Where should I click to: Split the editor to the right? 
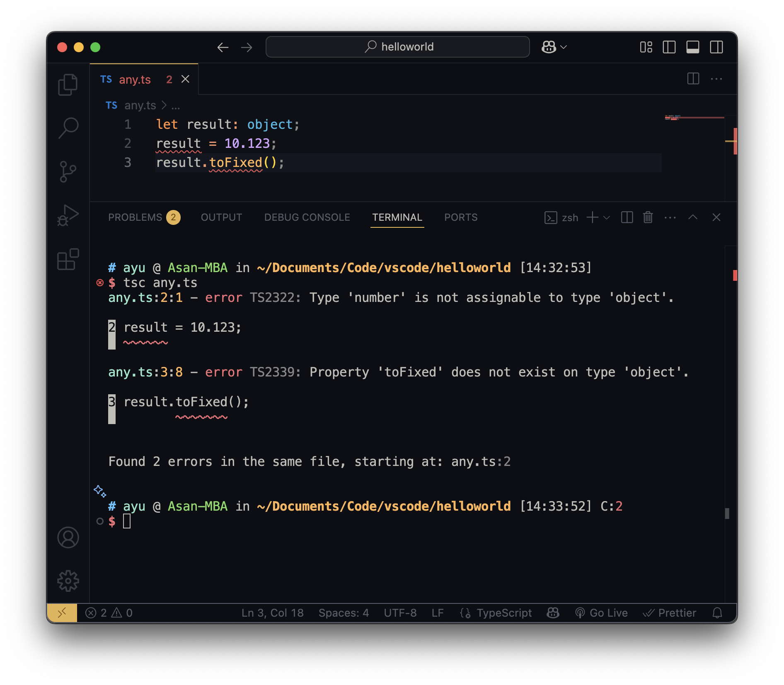click(x=693, y=79)
